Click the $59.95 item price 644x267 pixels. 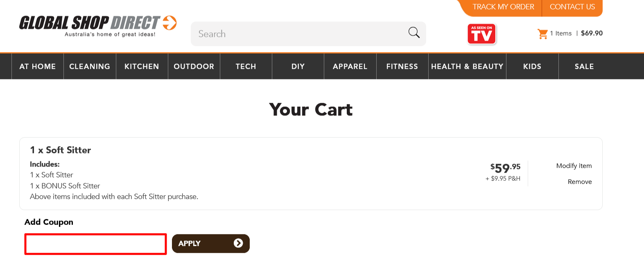pyautogui.click(x=506, y=168)
